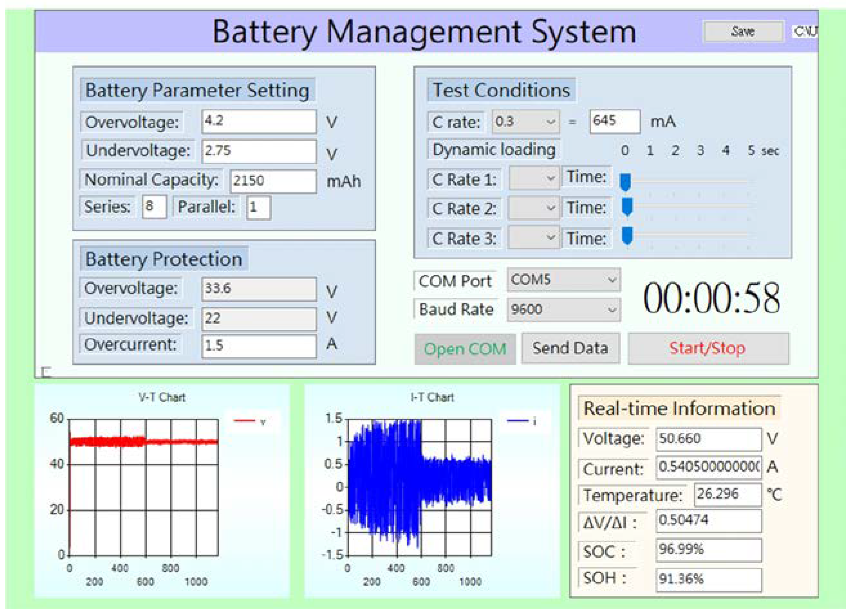
Task: Click the parameter Overvoltage field showing 4.2
Action: 259,122
